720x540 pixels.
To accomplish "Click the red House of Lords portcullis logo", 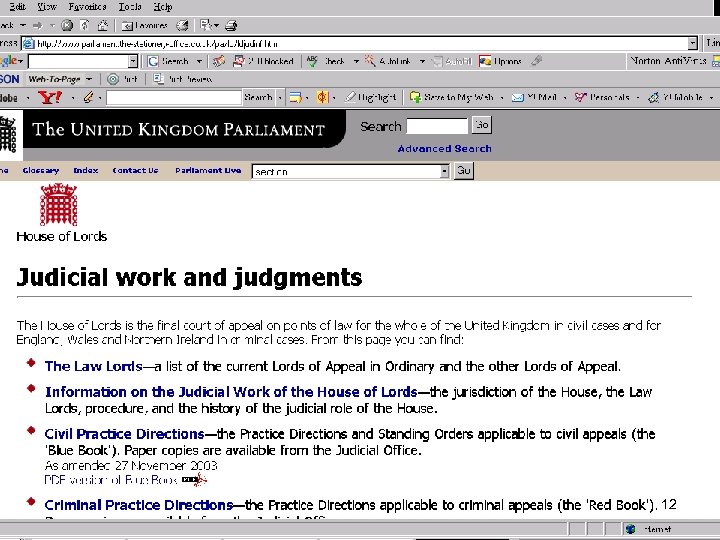I will point(59,205).
